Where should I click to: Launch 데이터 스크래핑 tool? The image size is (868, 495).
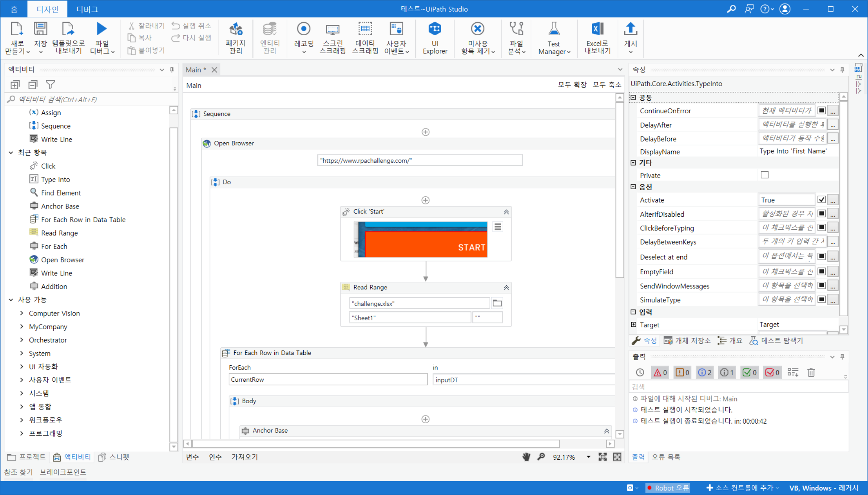(x=365, y=29)
